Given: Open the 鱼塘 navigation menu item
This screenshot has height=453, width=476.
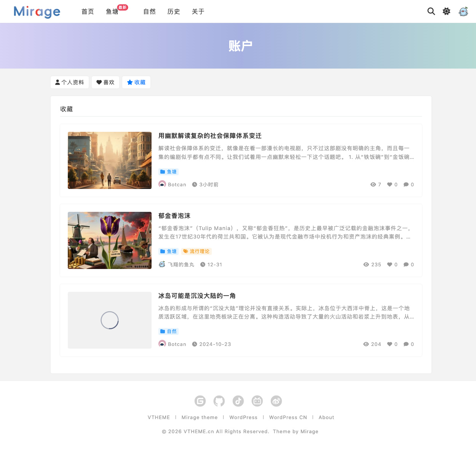Looking at the screenshot, I should pos(112,12).
